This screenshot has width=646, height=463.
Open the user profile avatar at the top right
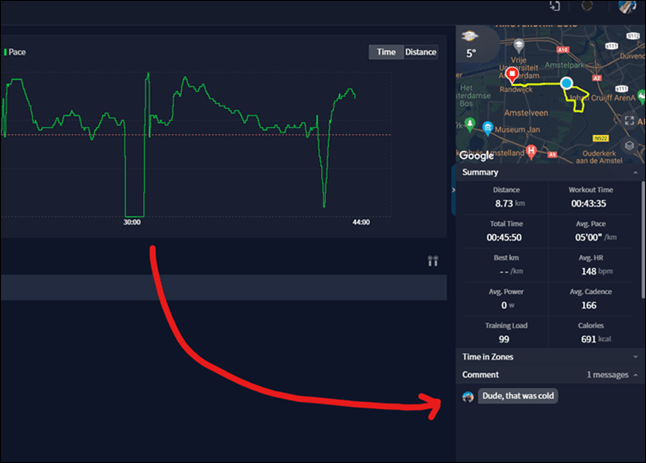tap(627, 6)
